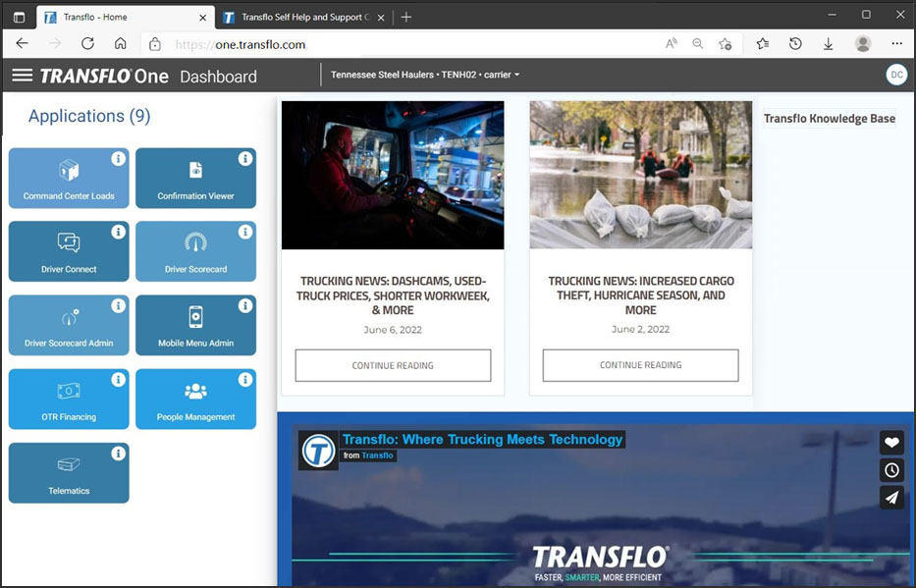This screenshot has height=588, width=916.
Task: View info icon on Driver Connect
Action: pos(118,232)
